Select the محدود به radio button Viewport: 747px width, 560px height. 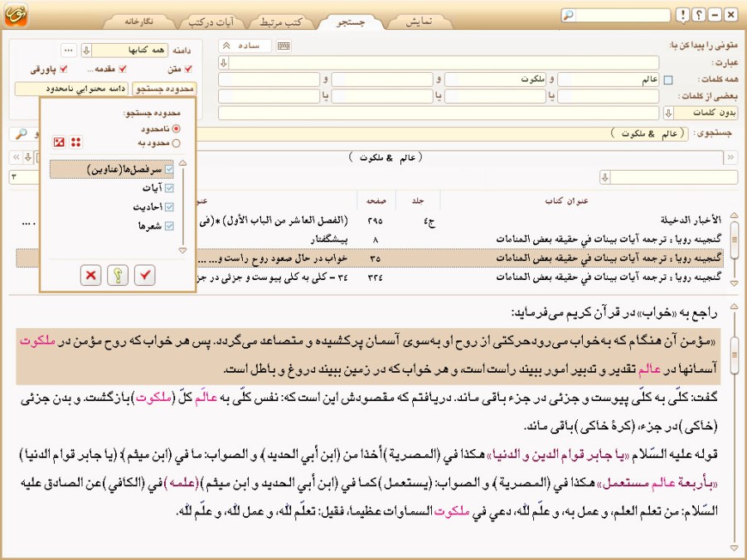pyautogui.click(x=177, y=142)
